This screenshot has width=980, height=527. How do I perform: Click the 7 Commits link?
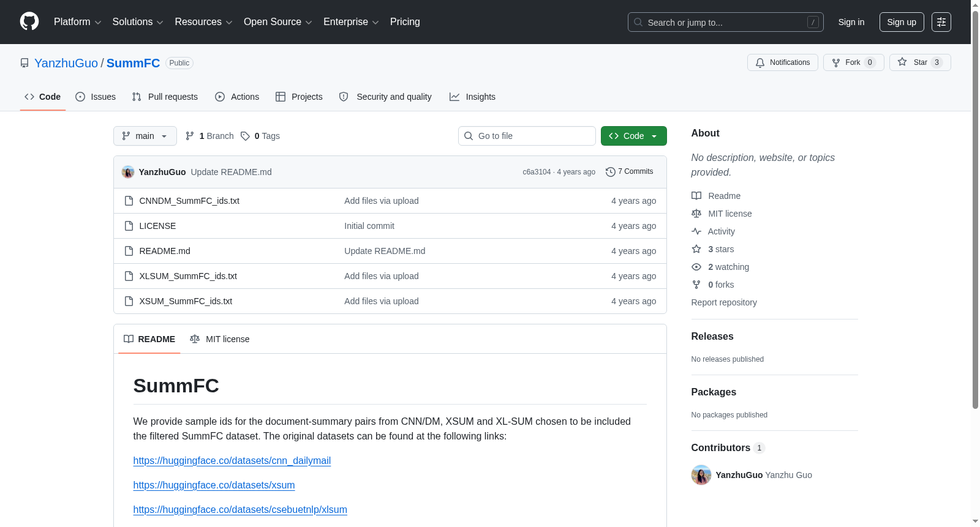tap(630, 172)
